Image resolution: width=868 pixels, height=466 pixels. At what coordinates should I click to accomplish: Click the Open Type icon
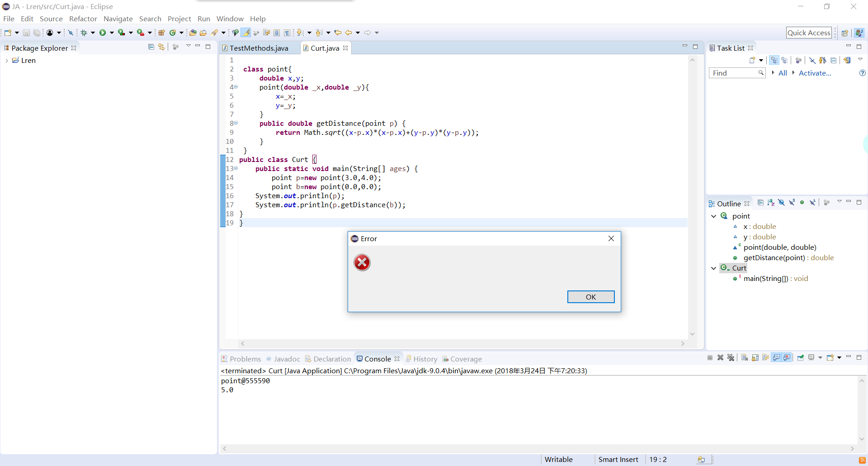click(193, 33)
